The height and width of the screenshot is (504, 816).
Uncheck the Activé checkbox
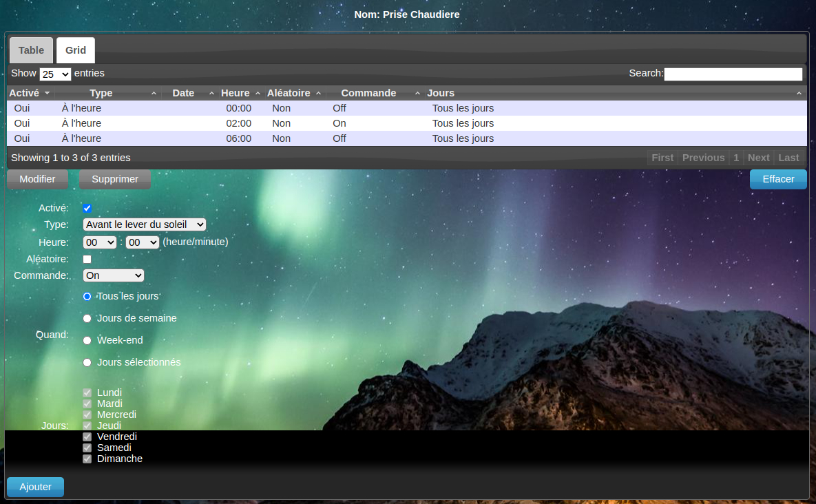pyautogui.click(x=87, y=208)
